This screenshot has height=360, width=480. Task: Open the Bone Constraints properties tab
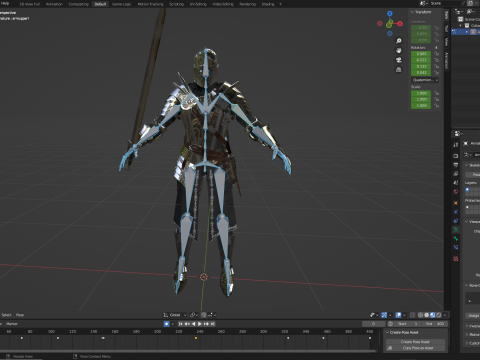pyautogui.click(x=456, y=247)
